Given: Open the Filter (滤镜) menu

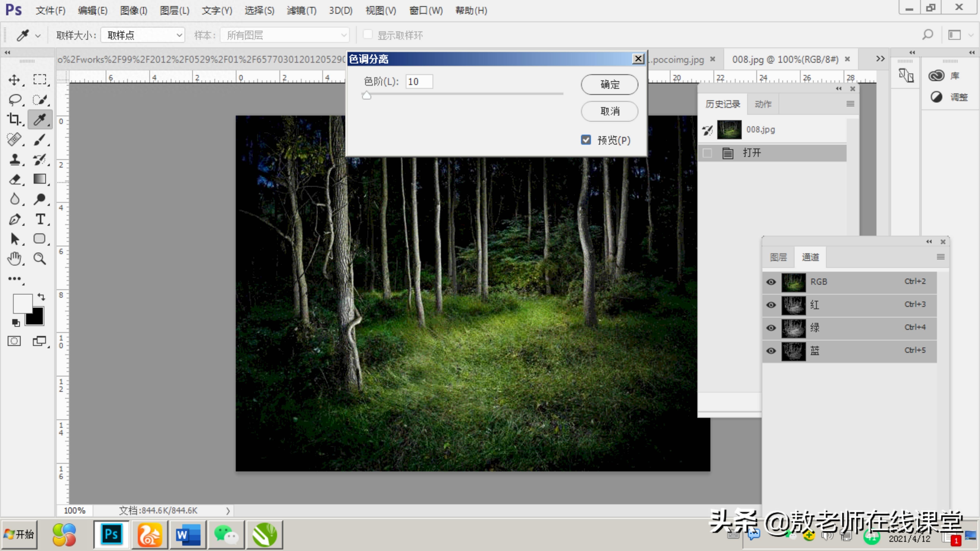Looking at the screenshot, I should pos(301,10).
